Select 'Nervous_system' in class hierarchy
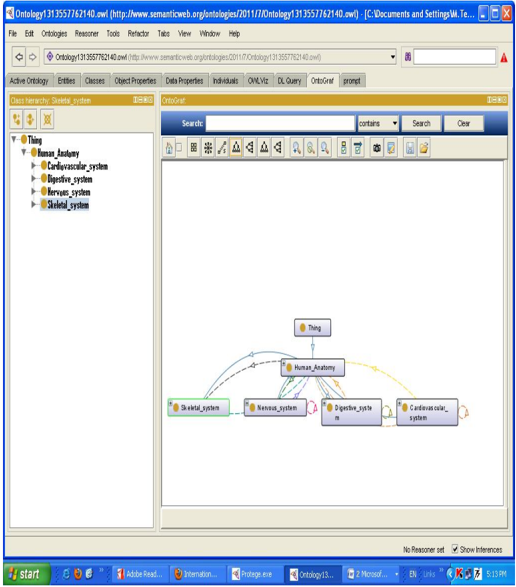This screenshot has width=516, height=587. [x=69, y=192]
